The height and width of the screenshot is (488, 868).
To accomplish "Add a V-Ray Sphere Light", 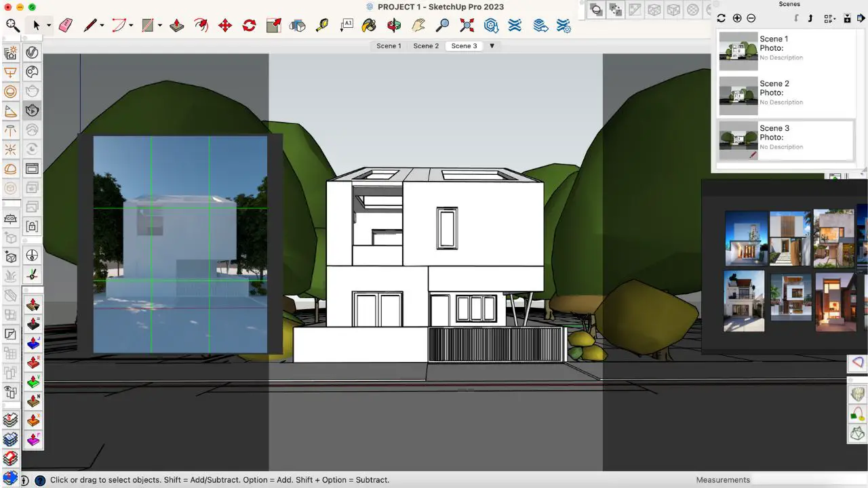I will click(x=10, y=91).
